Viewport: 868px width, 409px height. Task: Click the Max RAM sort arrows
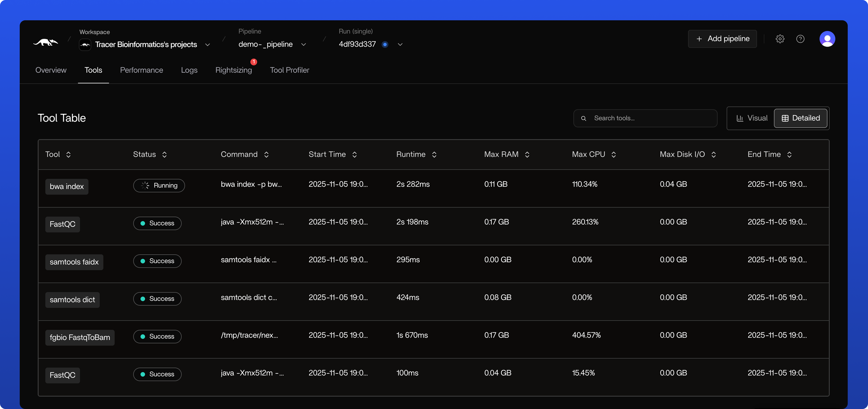pos(527,155)
